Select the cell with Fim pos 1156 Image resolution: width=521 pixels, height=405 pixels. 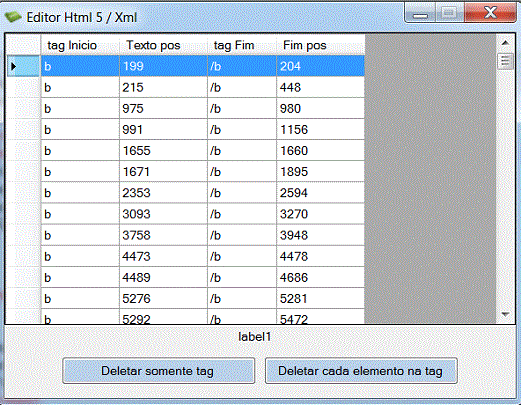pyautogui.click(x=320, y=130)
